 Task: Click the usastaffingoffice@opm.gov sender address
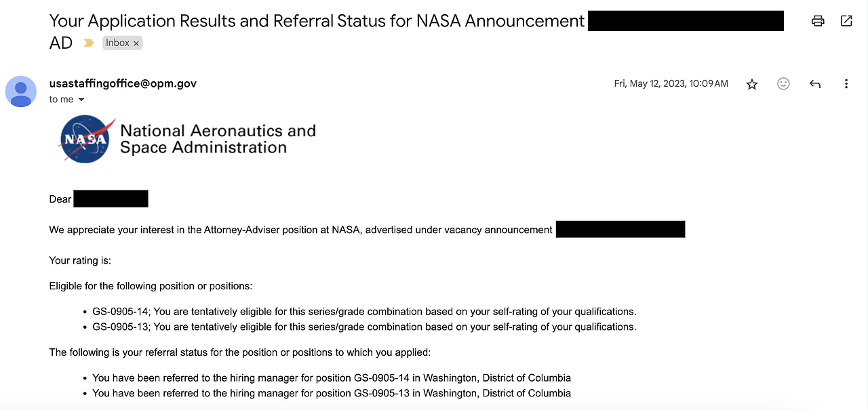point(123,83)
